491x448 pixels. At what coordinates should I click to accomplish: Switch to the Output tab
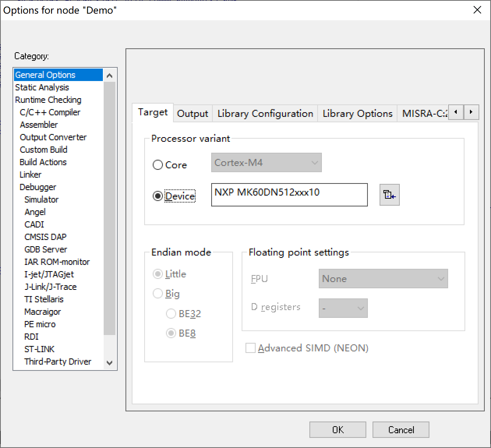click(x=192, y=113)
